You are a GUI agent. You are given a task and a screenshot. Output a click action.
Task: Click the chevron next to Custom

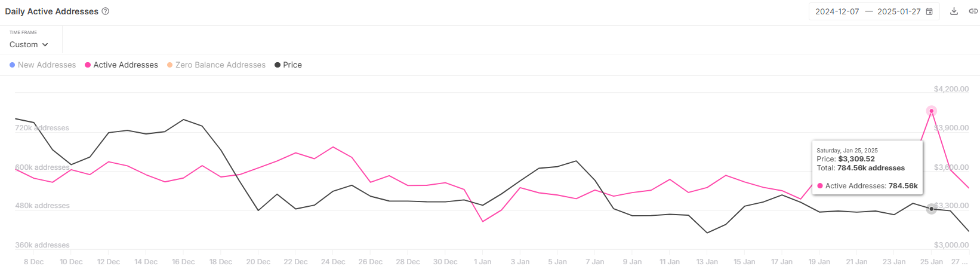45,45
